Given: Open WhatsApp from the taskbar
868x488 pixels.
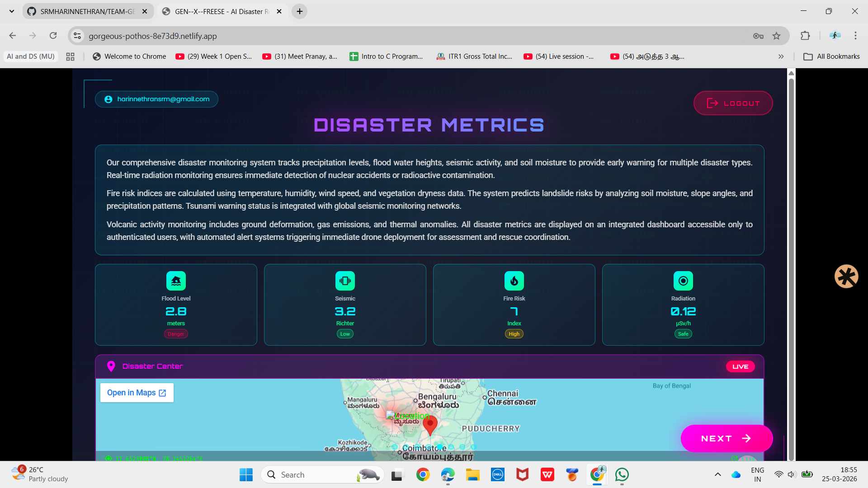Looking at the screenshot, I should pos(622,474).
